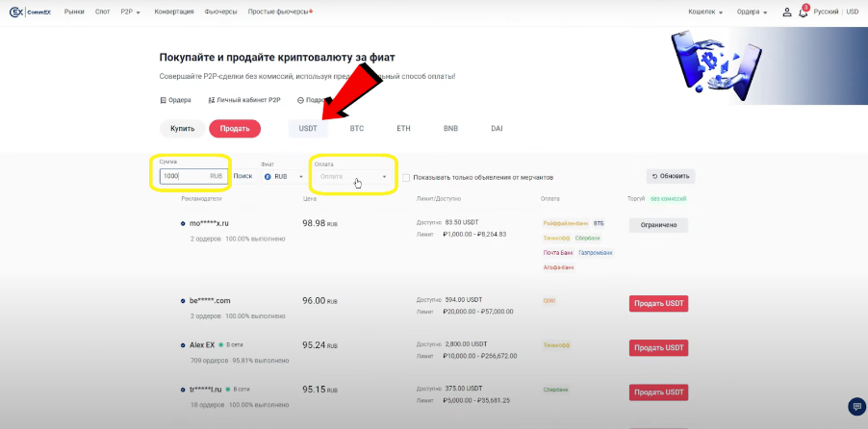Expand the P2P menu in the top navigation
Image resolution: width=868 pixels, height=429 pixels.
pyautogui.click(x=131, y=13)
